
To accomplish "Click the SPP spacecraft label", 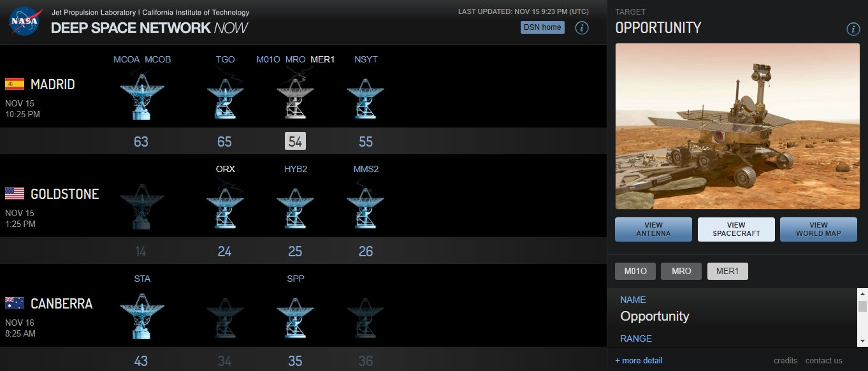I will click(x=296, y=279).
